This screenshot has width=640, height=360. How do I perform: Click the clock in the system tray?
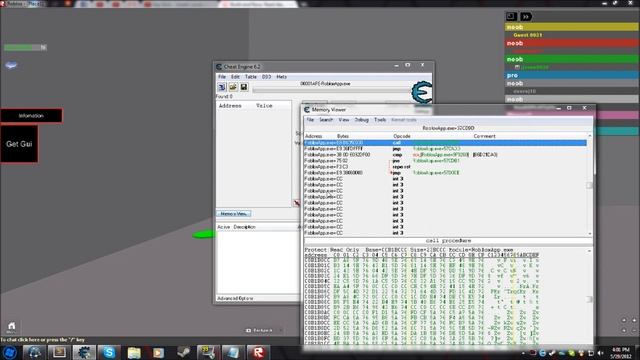click(620, 353)
